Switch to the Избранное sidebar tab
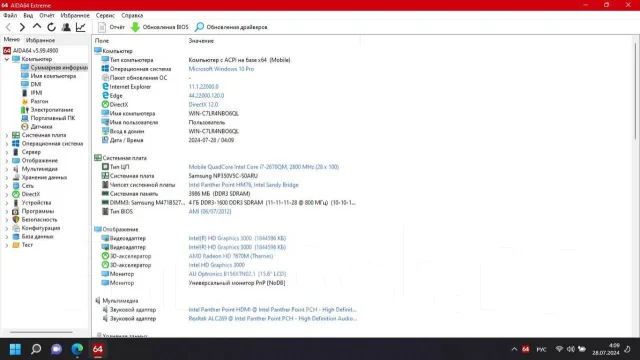The image size is (640, 360). tap(40, 40)
